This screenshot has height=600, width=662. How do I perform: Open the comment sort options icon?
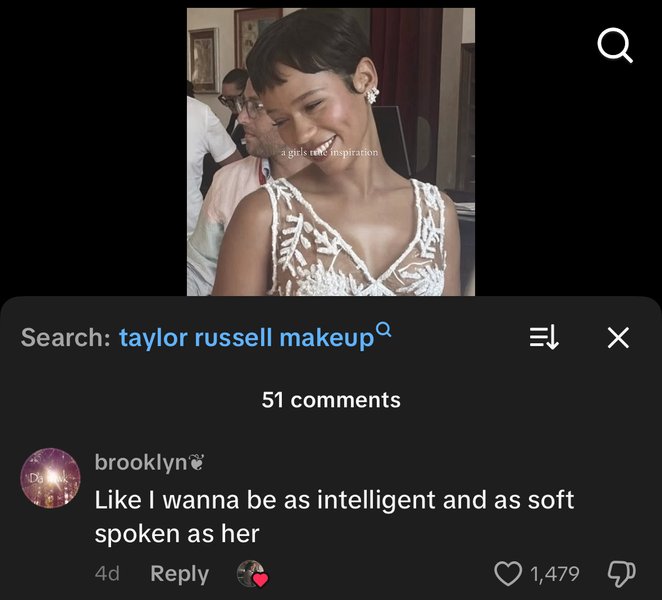pyautogui.click(x=542, y=338)
